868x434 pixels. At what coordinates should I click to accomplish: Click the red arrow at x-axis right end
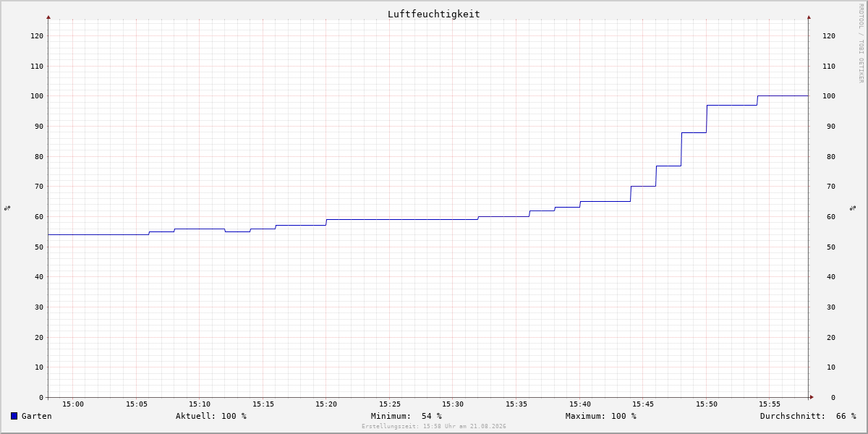click(812, 396)
